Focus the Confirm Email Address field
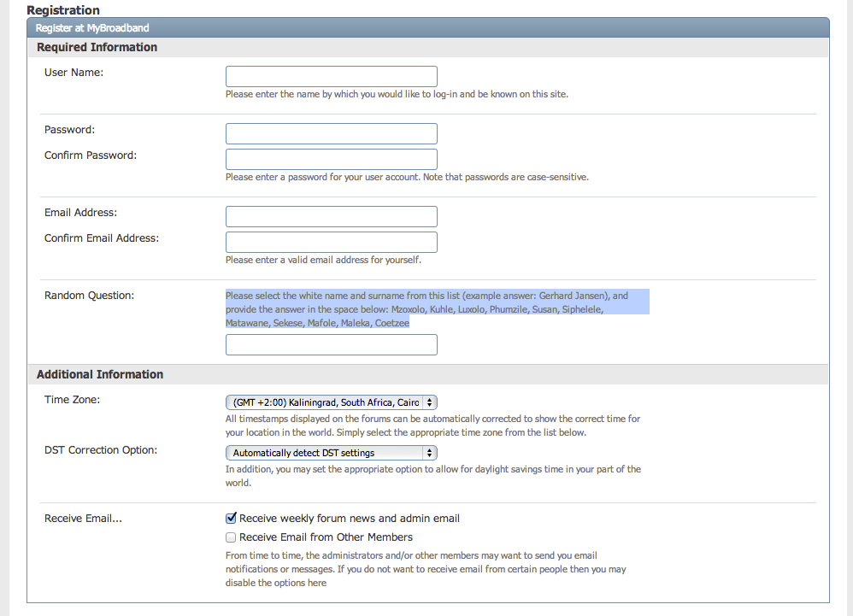The height and width of the screenshot is (616, 853). coord(332,242)
